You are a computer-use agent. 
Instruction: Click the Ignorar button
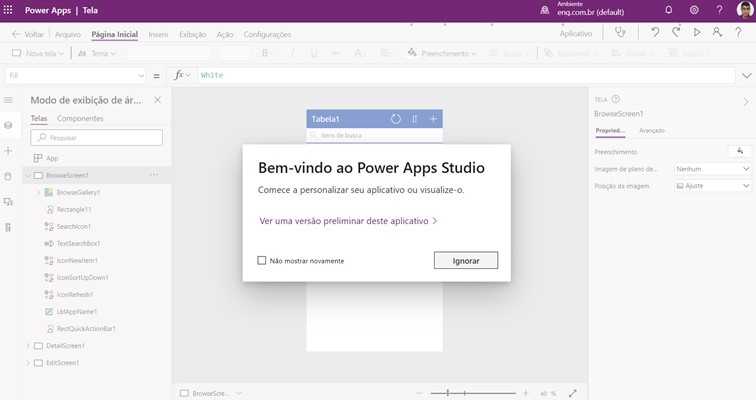tap(466, 261)
